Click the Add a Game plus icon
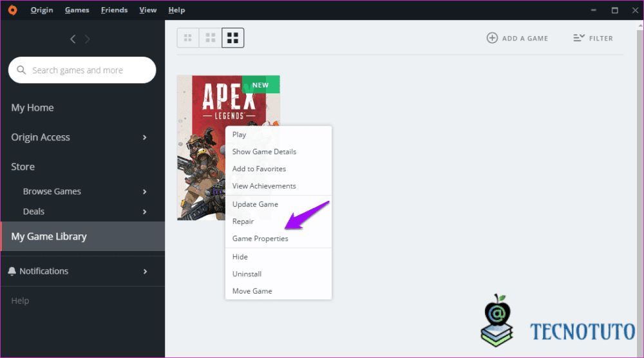The width and height of the screenshot is (644, 358). point(492,38)
